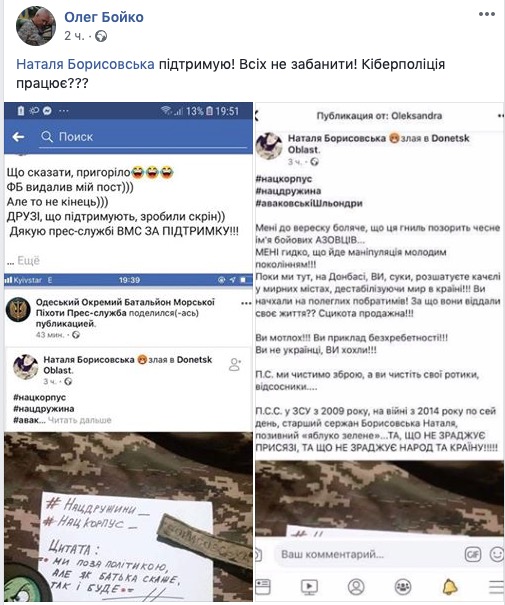Click the Поиск search field
This screenshot has width=505, height=605.
[143, 137]
